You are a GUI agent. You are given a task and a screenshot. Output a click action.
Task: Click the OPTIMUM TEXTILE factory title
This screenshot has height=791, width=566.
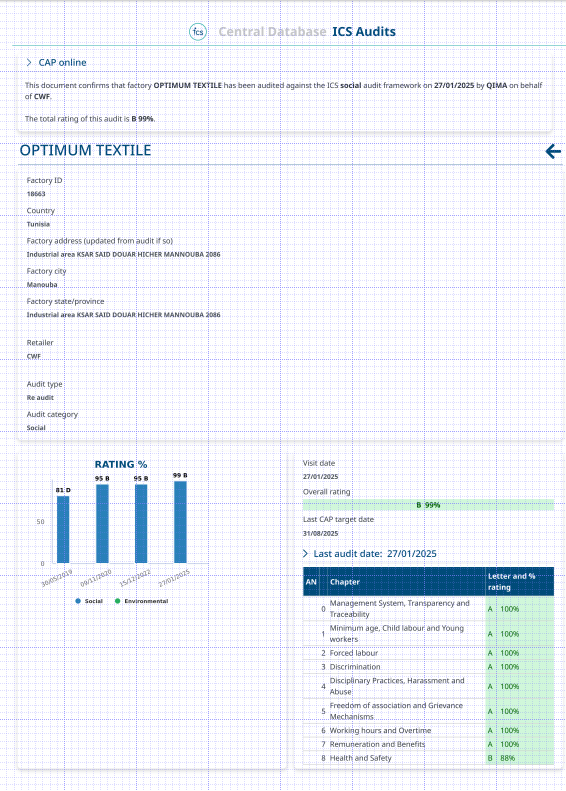pos(85,150)
